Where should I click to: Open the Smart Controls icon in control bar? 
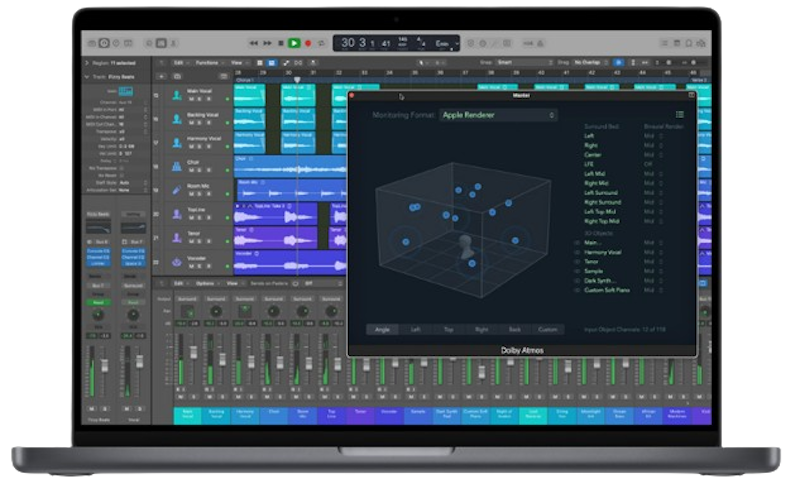149,43
